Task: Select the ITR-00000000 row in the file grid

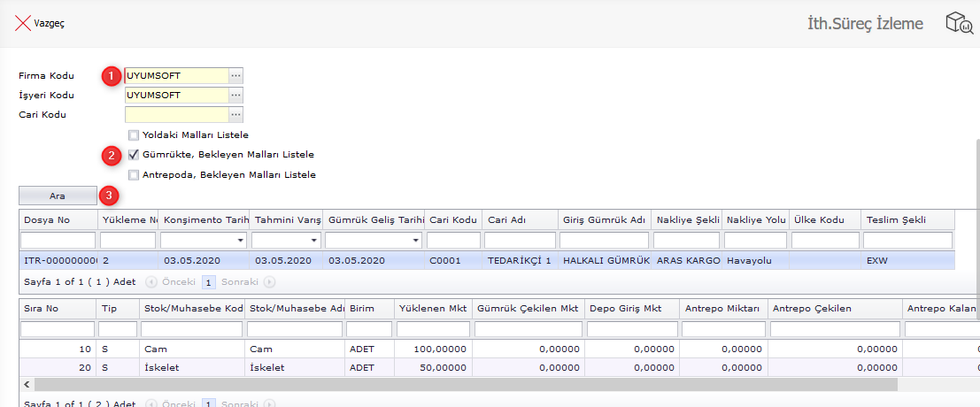Action: tap(58, 261)
